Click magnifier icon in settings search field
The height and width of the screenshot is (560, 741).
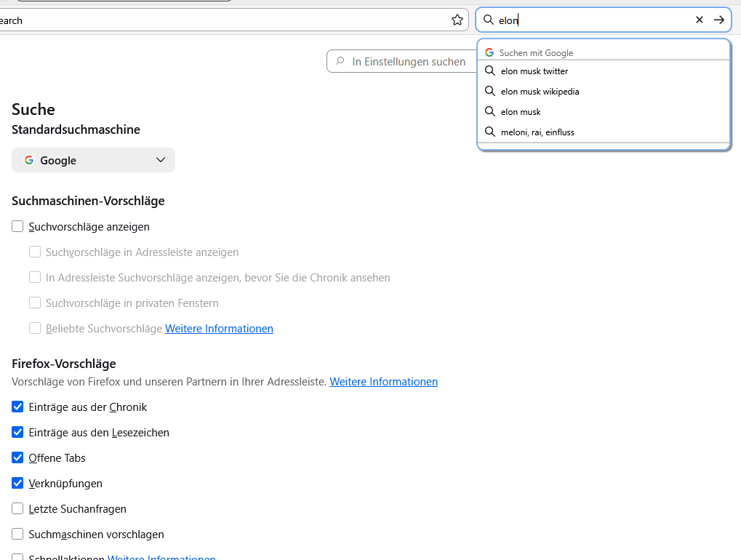pyautogui.click(x=340, y=62)
